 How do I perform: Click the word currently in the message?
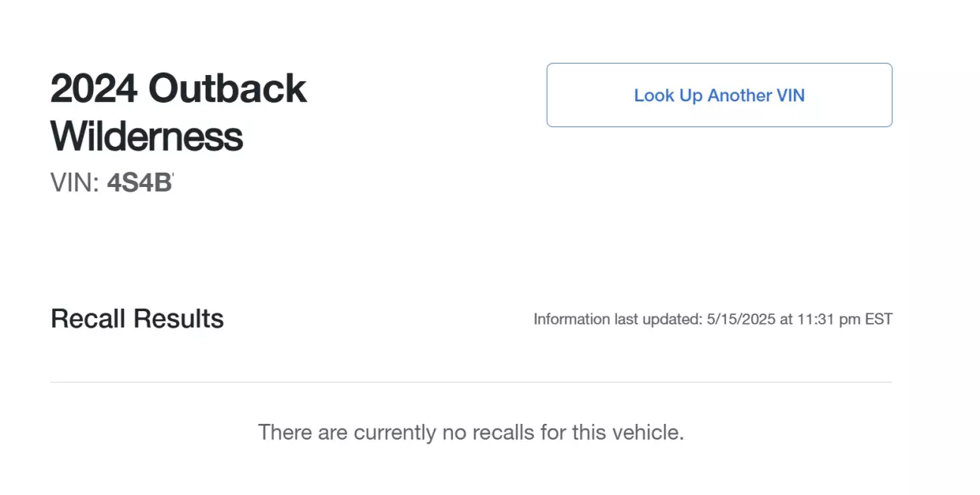(395, 433)
